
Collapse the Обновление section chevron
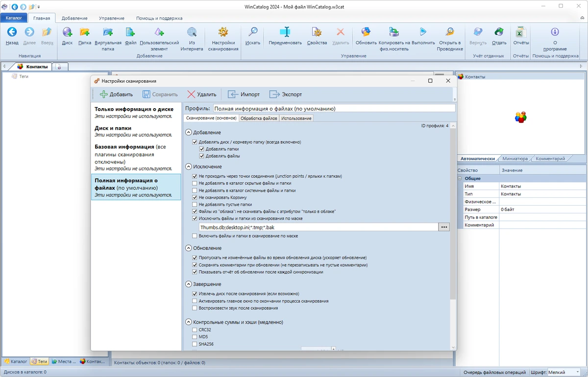[x=189, y=248]
